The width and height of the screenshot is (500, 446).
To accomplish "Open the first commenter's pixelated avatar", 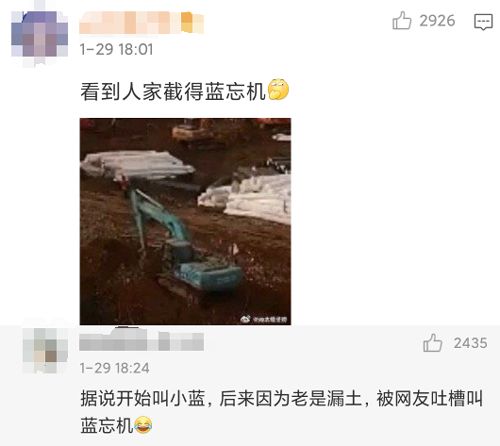I will click(39, 33).
